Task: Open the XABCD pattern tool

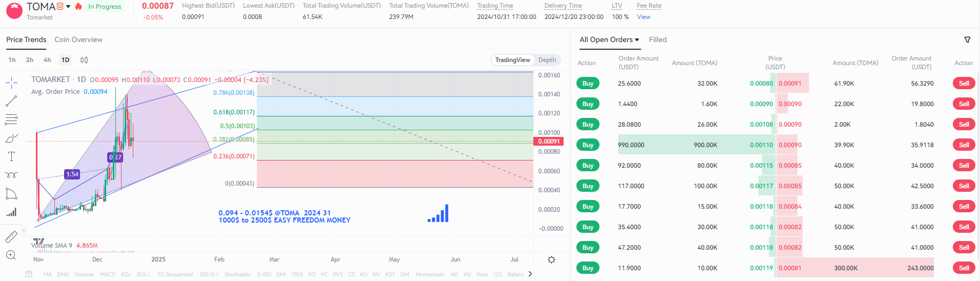Action: (x=11, y=175)
